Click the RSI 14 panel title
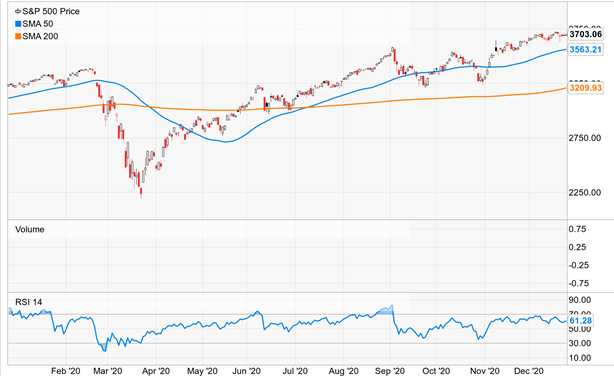614x376 pixels. point(29,302)
